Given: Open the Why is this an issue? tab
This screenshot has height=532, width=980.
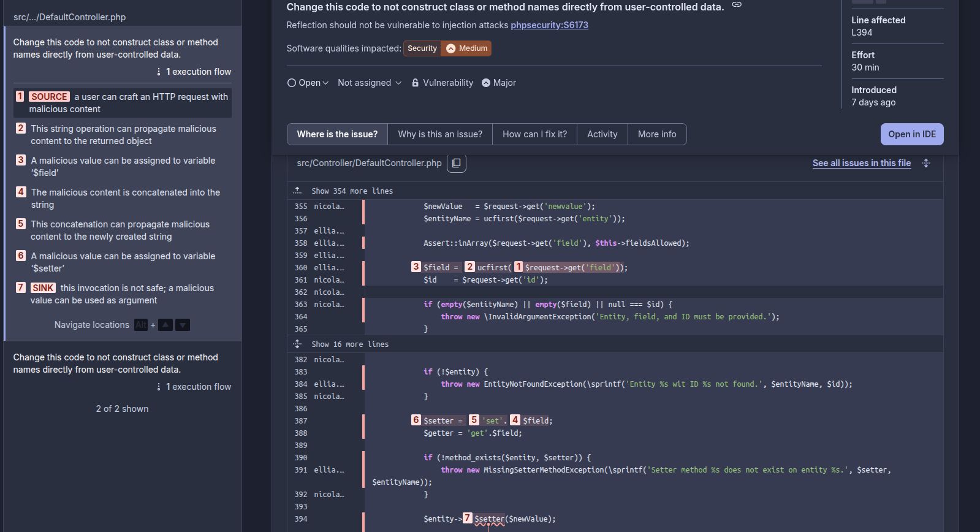Looking at the screenshot, I should 440,134.
